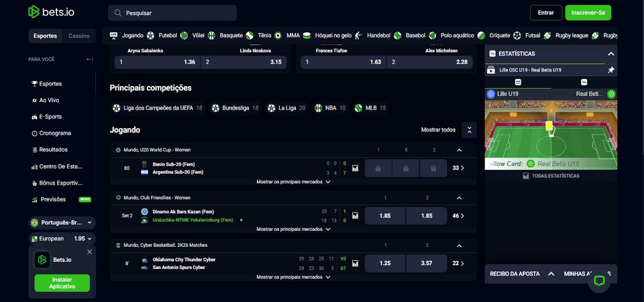The width and height of the screenshot is (644, 302).
Task: Pin the Lille OSC U19 match widget
Action: point(610,70)
